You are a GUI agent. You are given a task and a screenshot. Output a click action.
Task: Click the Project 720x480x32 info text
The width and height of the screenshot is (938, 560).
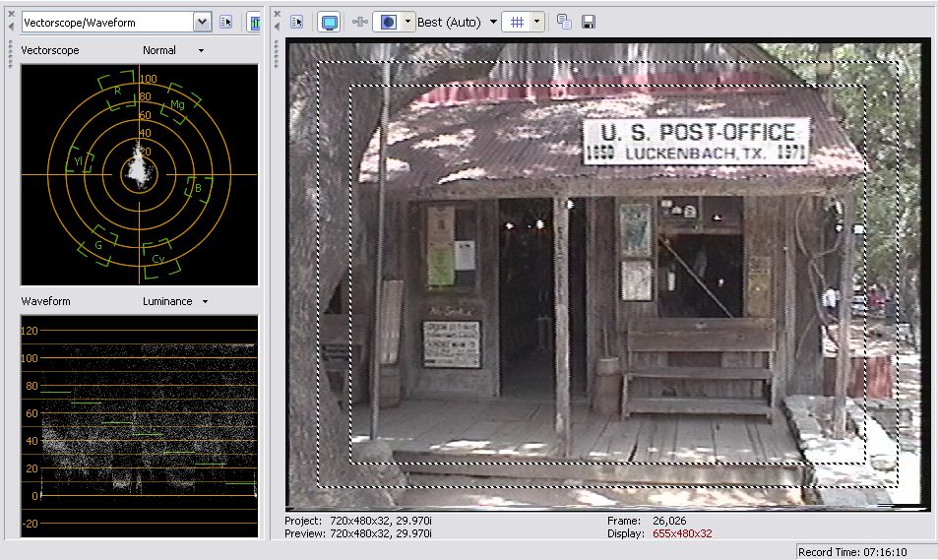[358, 521]
